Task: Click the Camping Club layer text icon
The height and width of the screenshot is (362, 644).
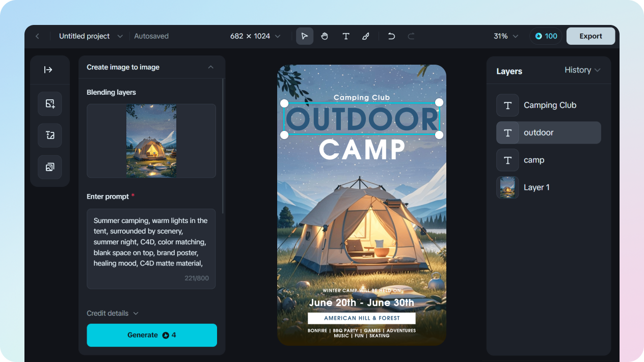Action: tap(507, 105)
